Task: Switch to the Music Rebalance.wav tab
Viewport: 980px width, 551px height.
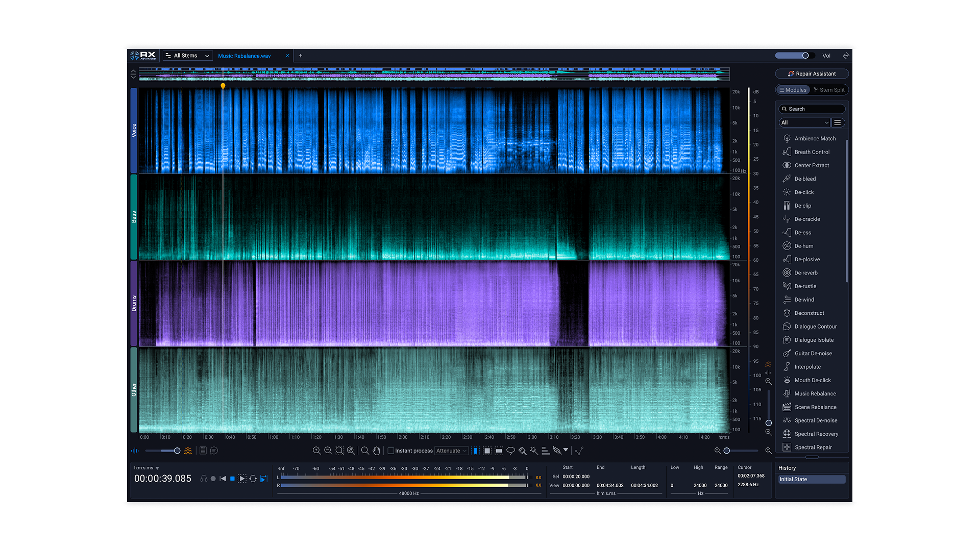Action: coord(244,56)
